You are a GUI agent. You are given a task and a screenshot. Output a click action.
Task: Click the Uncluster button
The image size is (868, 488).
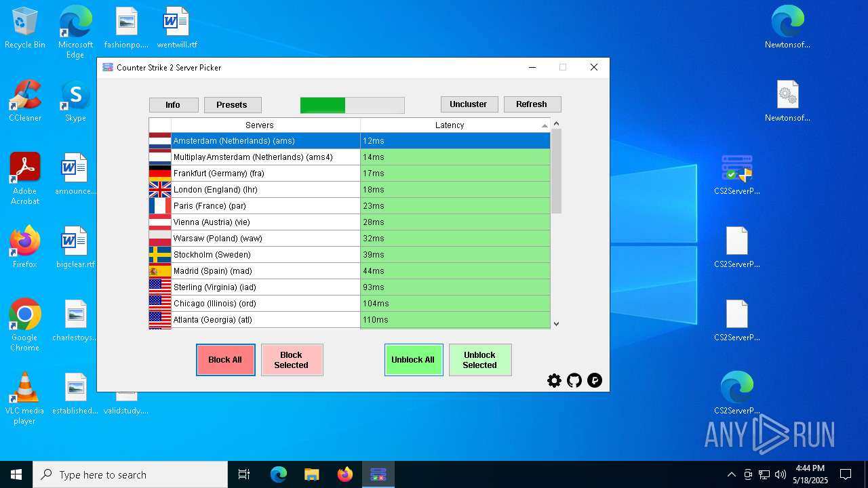(x=469, y=104)
